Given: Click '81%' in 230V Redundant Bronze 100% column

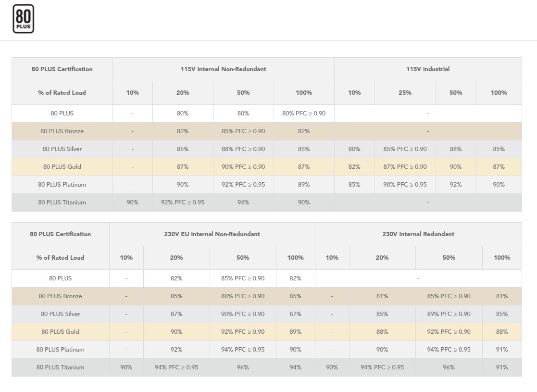Looking at the screenshot, I should (x=502, y=296).
